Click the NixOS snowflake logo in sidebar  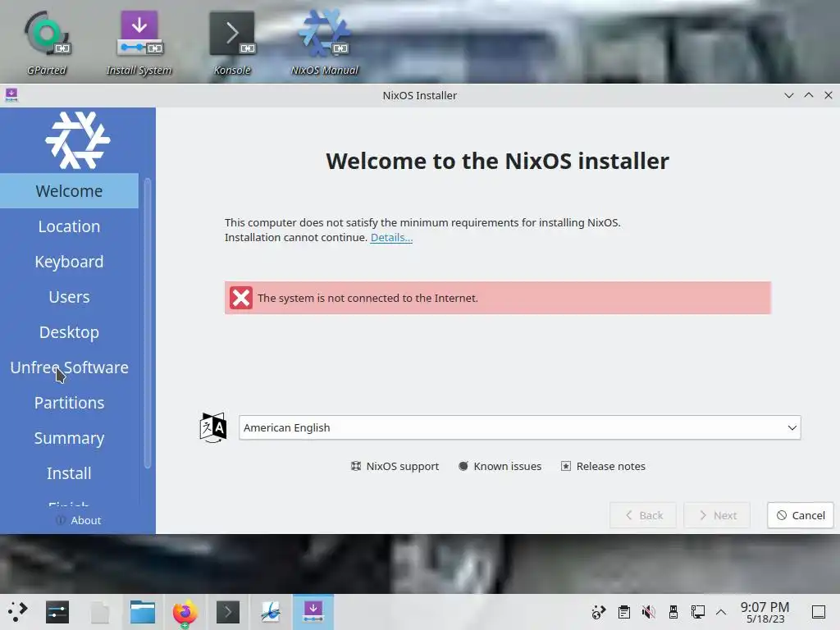(78, 140)
